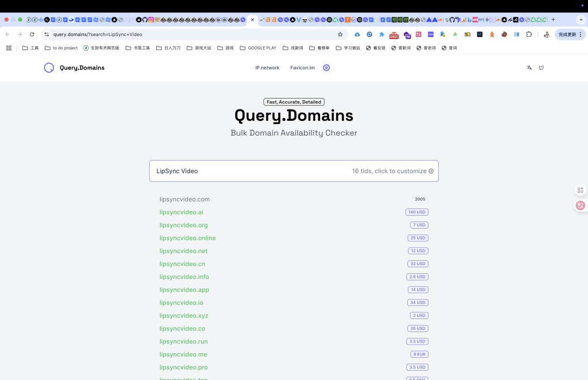
Task: Open the 找新词 bookmarks folder
Action: coord(293,48)
